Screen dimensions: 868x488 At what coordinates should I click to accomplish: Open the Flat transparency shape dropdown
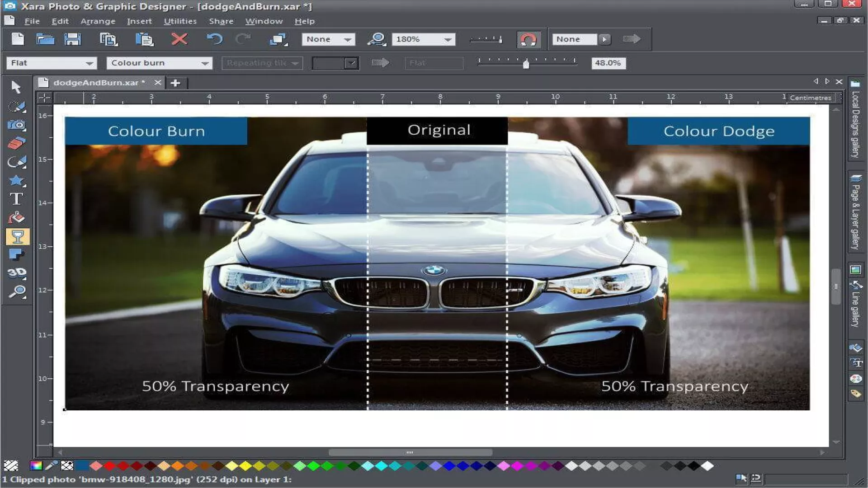[x=90, y=63]
